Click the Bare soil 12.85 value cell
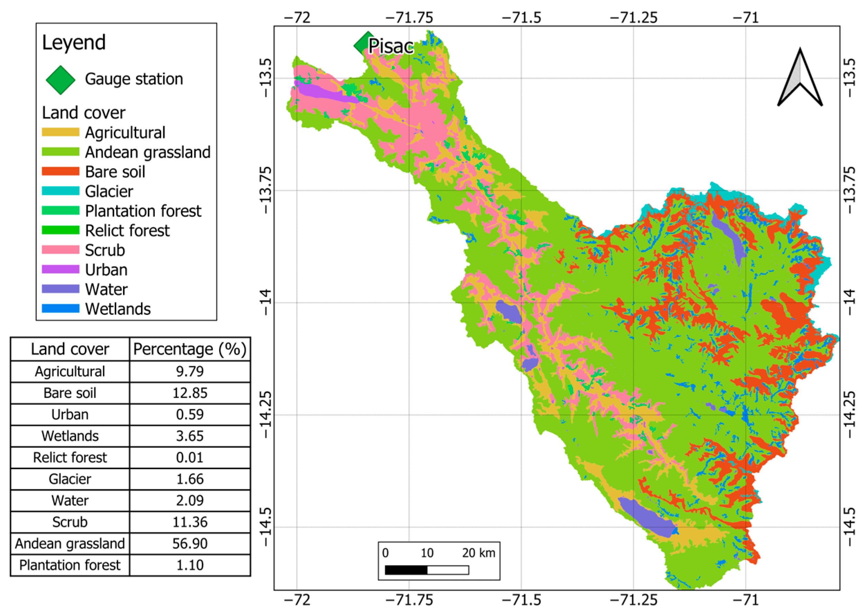This screenshot has width=862, height=616. [x=190, y=393]
